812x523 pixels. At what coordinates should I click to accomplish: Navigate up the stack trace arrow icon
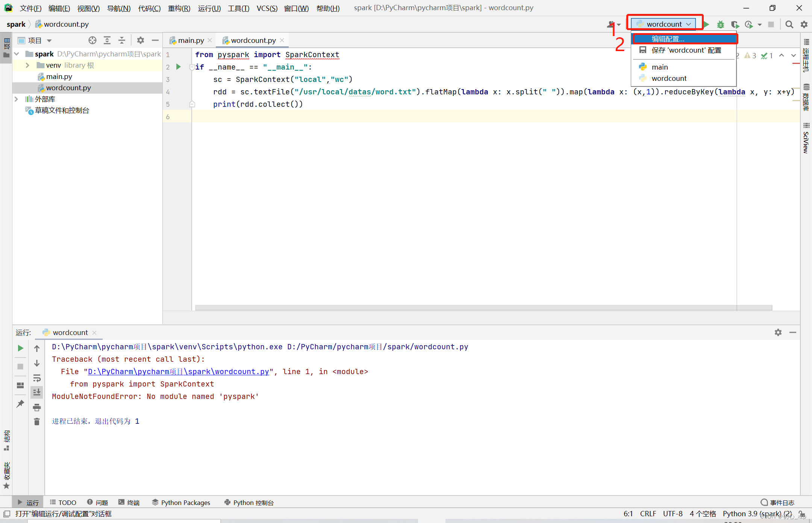(x=37, y=348)
